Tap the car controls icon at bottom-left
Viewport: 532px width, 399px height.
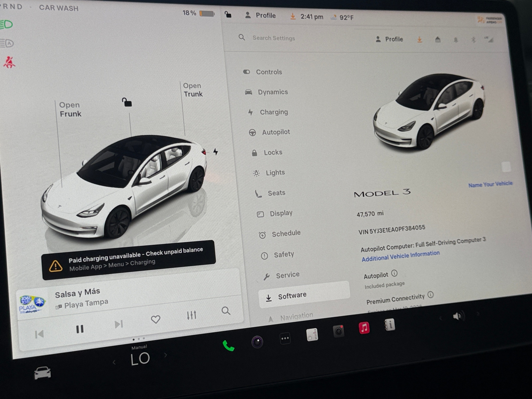click(x=43, y=373)
